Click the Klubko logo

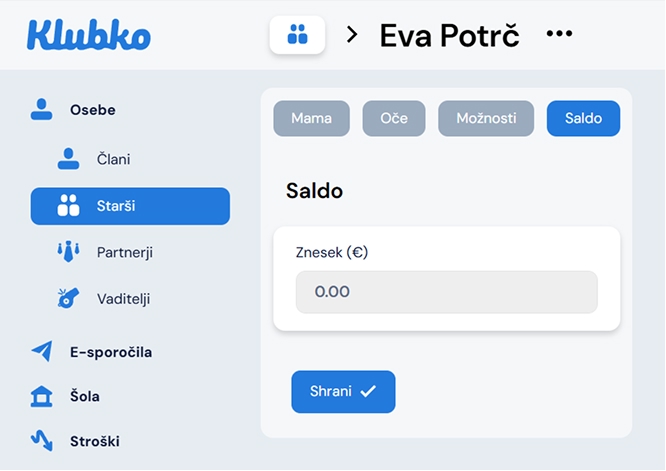(x=89, y=34)
